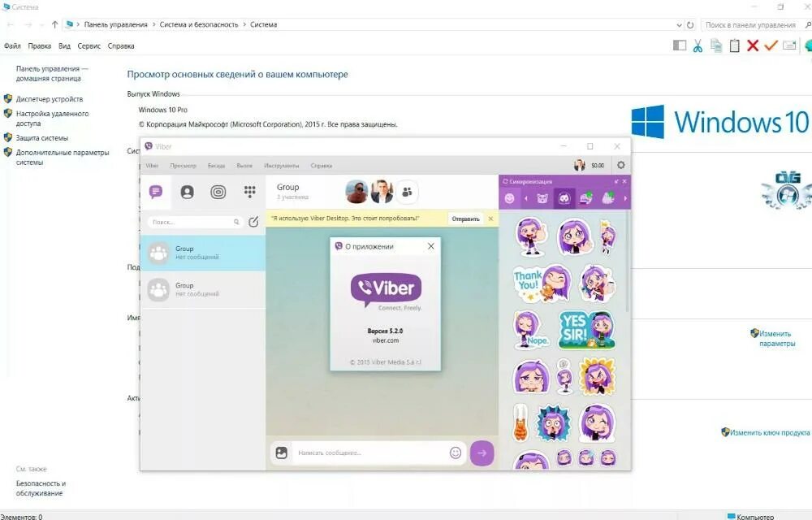Open 'Настройка удаленного доступа' link
The image size is (812, 520).
click(x=52, y=119)
